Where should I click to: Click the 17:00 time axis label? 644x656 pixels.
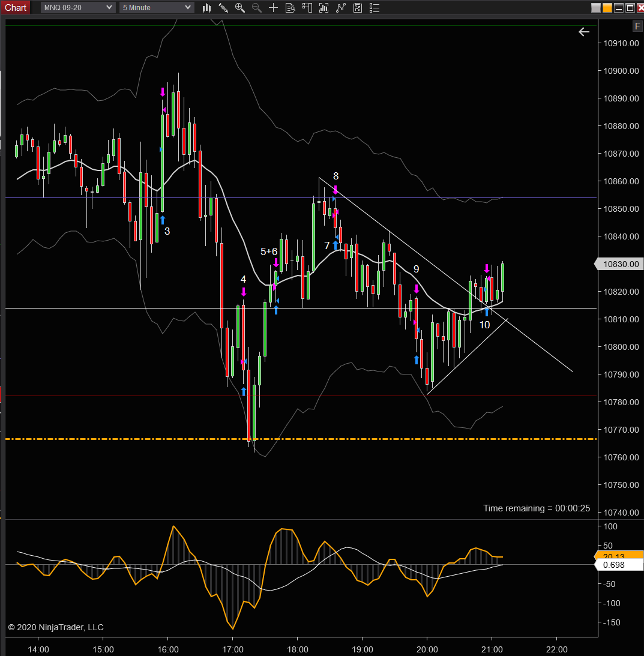pos(233,649)
